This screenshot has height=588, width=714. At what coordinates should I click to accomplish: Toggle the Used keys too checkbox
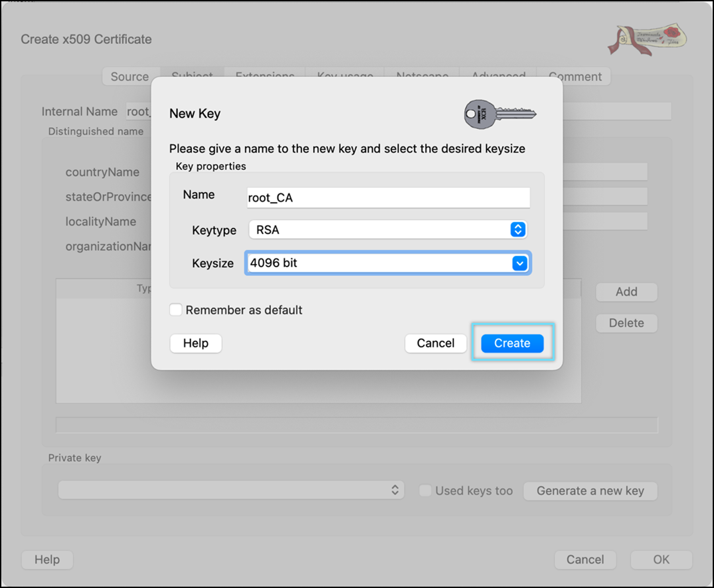[426, 491]
